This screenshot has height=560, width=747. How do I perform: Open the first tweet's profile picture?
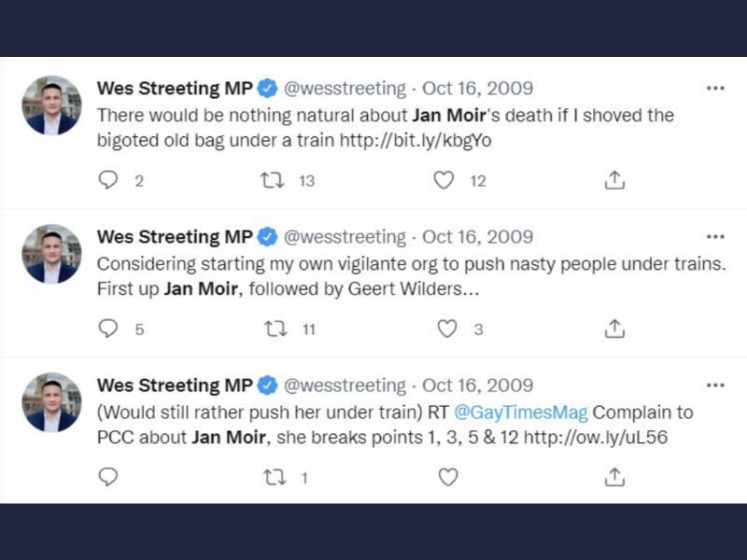tap(51, 105)
